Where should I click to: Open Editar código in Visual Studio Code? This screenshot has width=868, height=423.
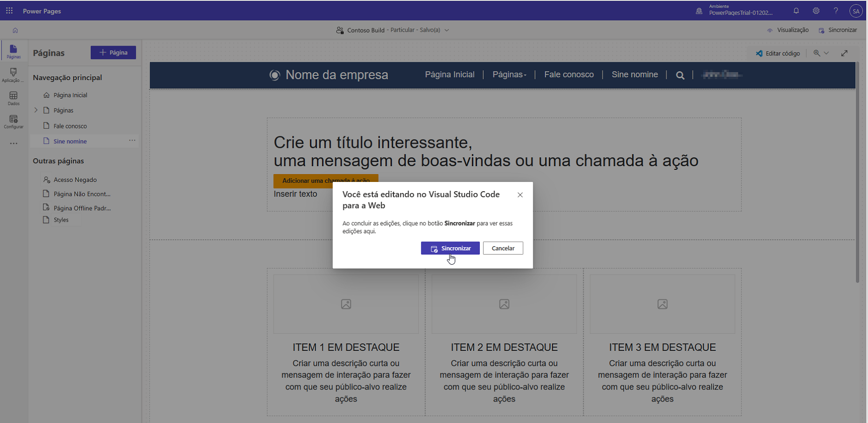(778, 53)
